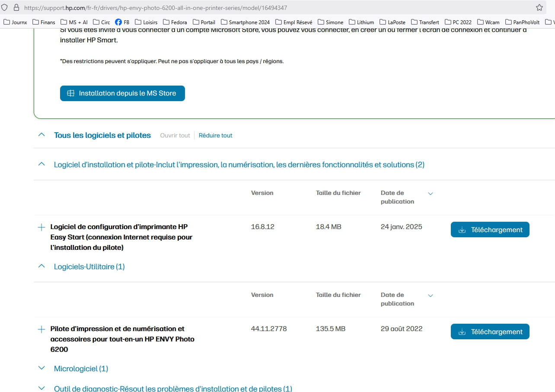Download the HP Easy Start software
The height and width of the screenshot is (392, 555).
490,230
